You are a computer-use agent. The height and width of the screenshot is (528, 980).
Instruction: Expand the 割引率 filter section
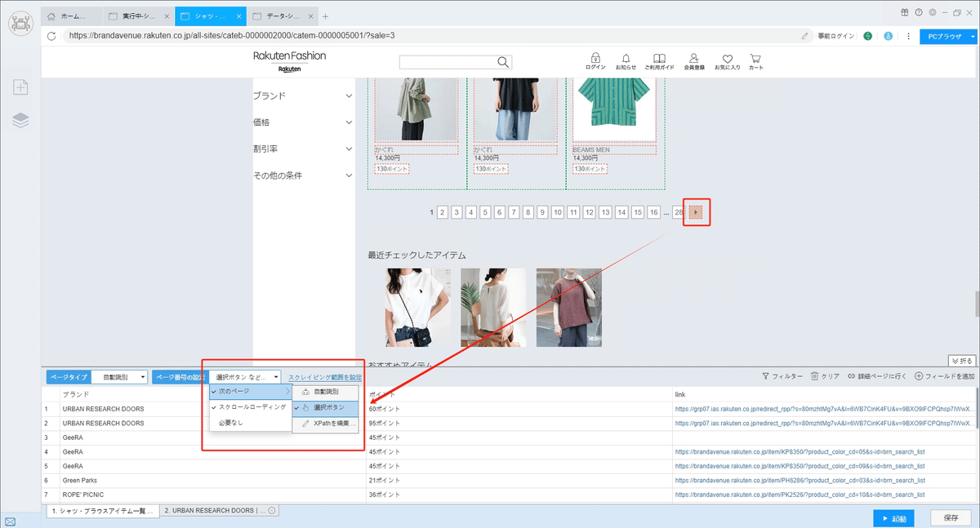point(350,149)
